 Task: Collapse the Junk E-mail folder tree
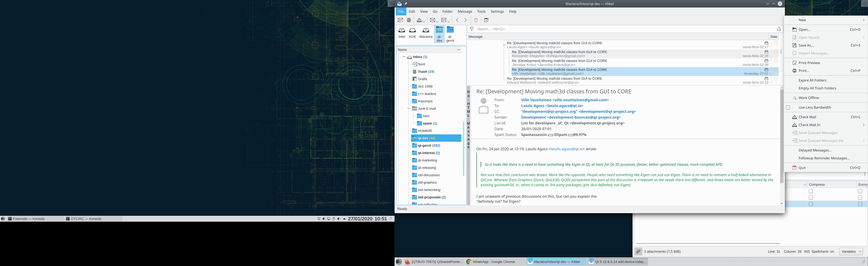click(409, 108)
